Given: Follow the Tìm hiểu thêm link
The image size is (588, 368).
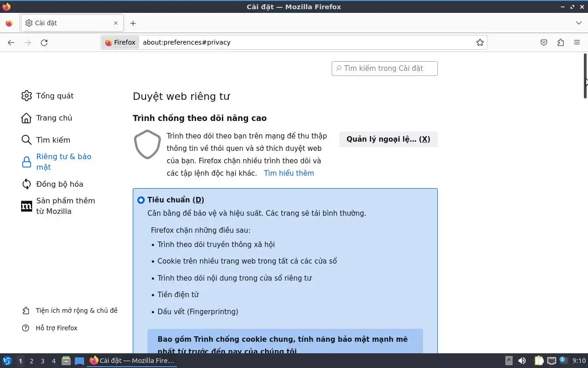Looking at the screenshot, I should point(289,173).
